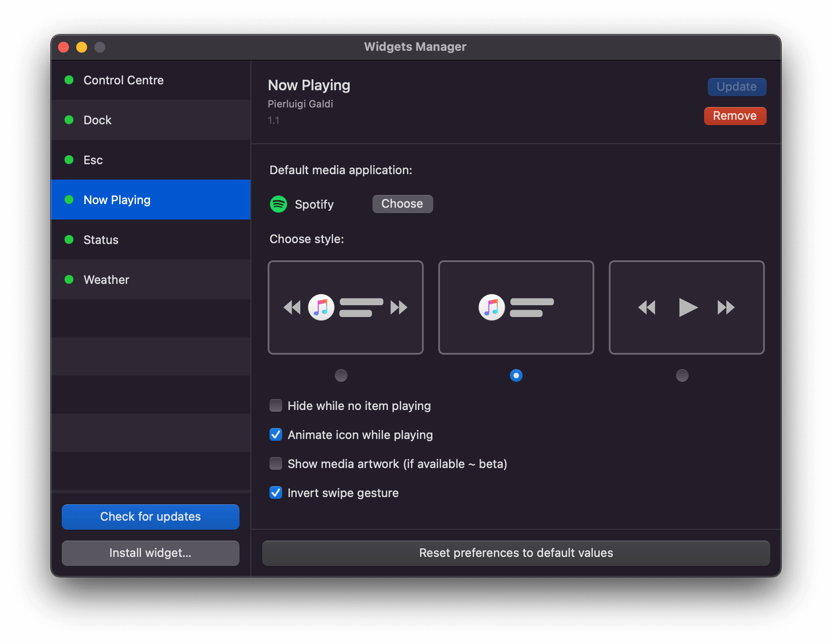Click the green status dot beside Control Centre
832x644 pixels.
coord(69,80)
